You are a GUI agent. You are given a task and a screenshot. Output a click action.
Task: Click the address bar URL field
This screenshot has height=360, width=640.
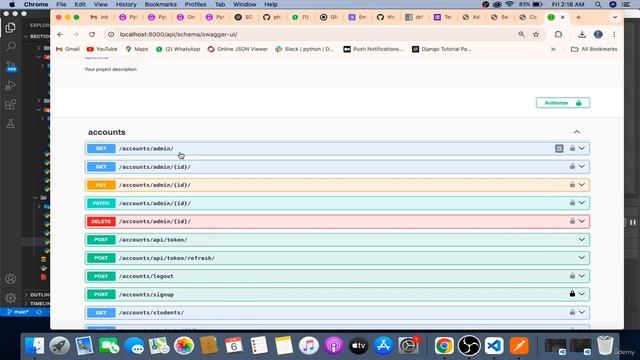tap(310, 35)
